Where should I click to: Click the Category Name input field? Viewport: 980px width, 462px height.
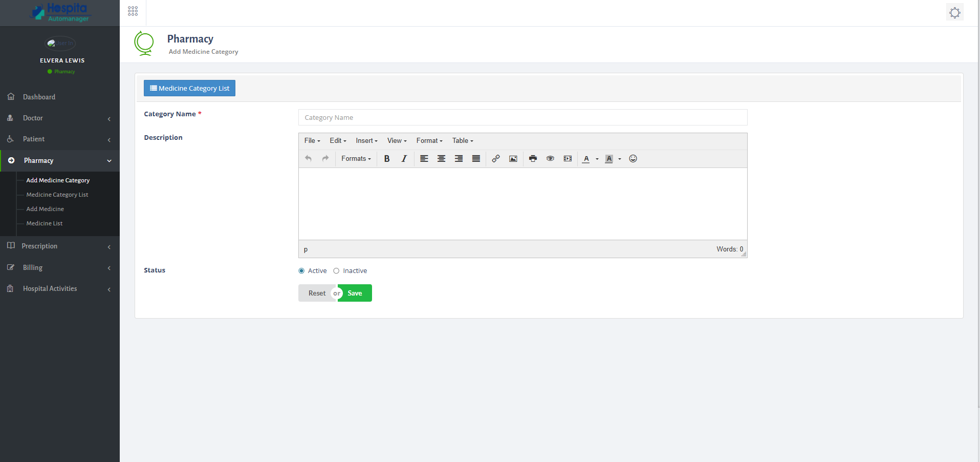coord(522,117)
